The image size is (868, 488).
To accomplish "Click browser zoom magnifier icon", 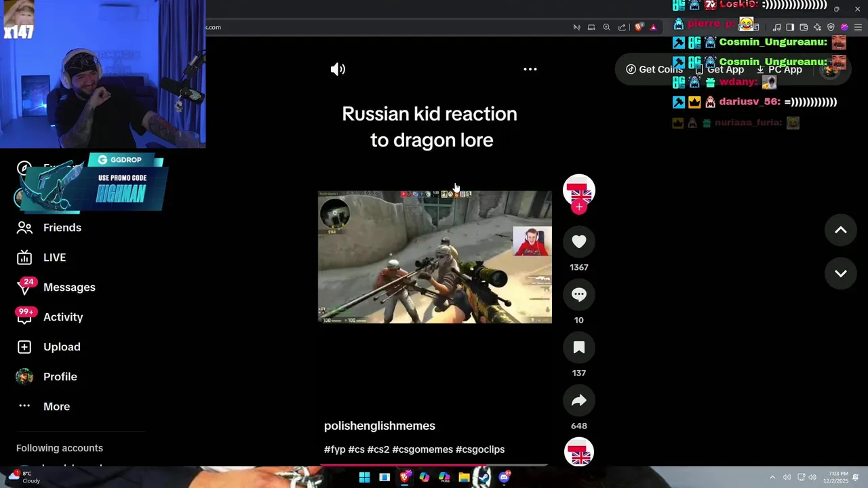I will click(606, 27).
